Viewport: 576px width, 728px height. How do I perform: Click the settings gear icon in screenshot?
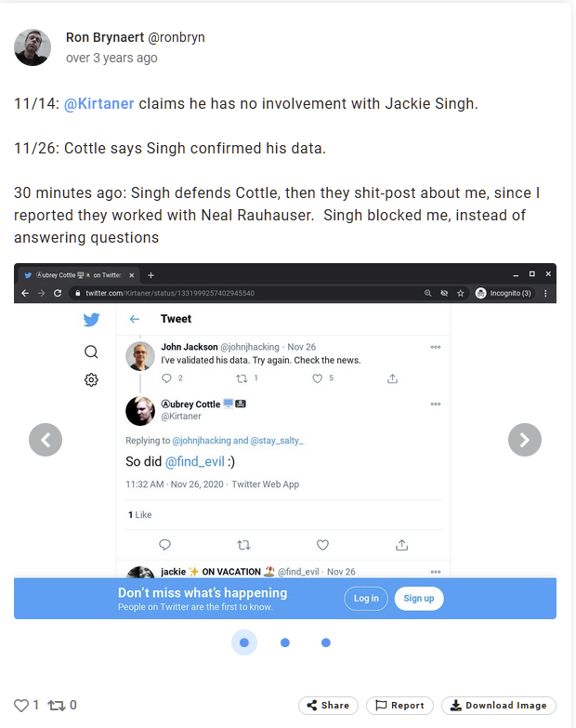(91, 379)
